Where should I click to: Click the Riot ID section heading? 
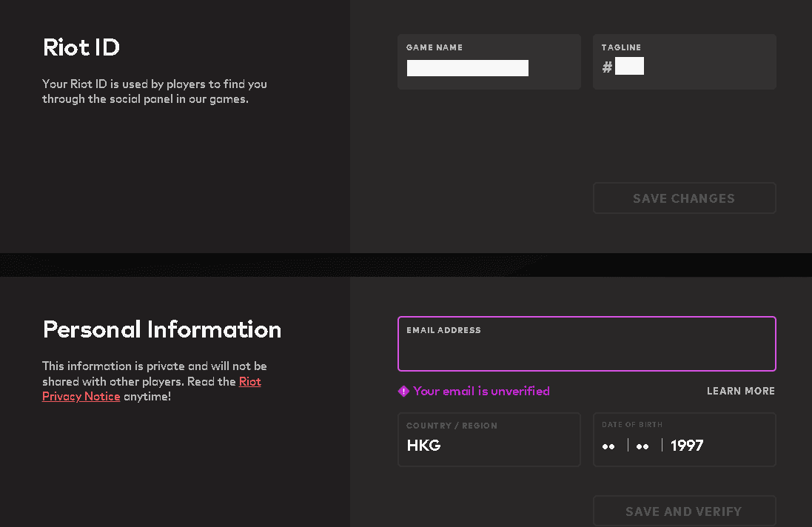(x=81, y=48)
